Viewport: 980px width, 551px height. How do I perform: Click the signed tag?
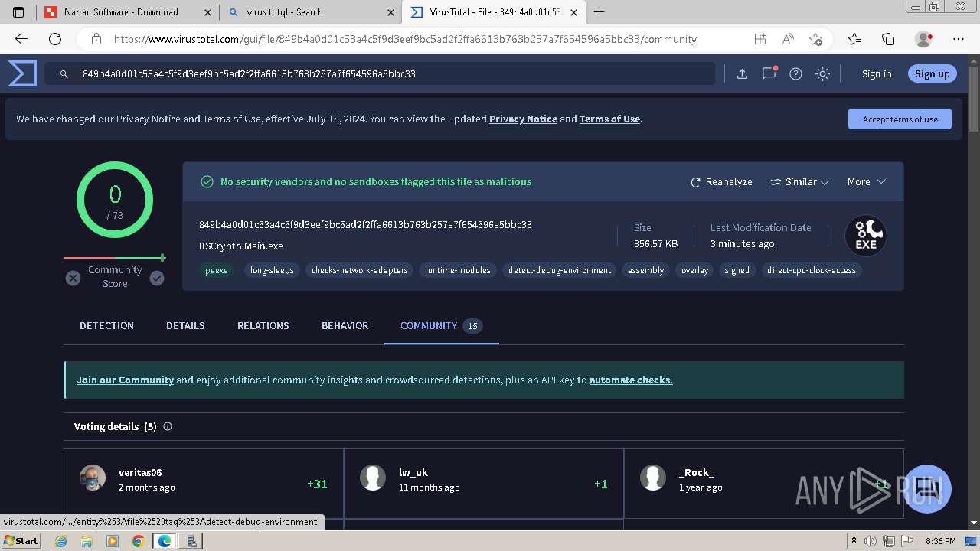click(737, 270)
